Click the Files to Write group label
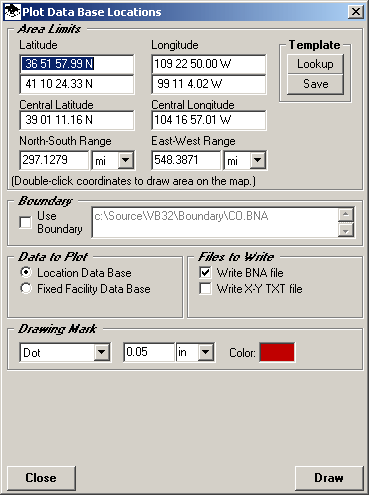369x495 pixels. [x=236, y=257]
